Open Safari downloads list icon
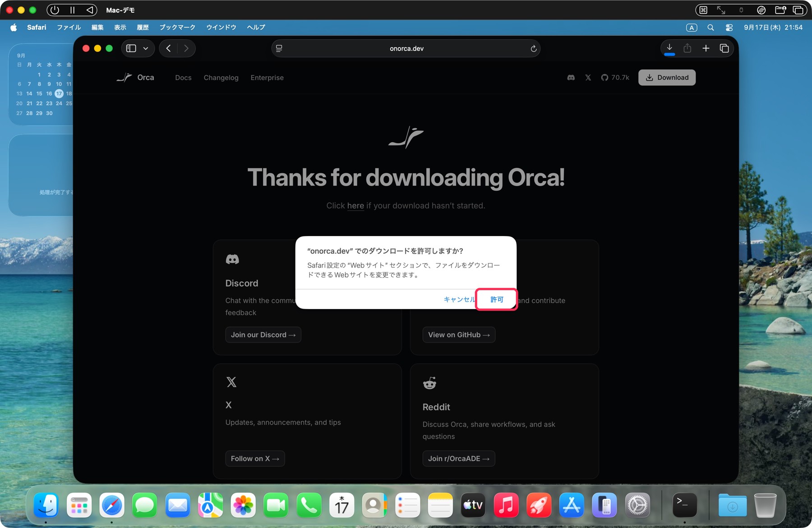 669,48
